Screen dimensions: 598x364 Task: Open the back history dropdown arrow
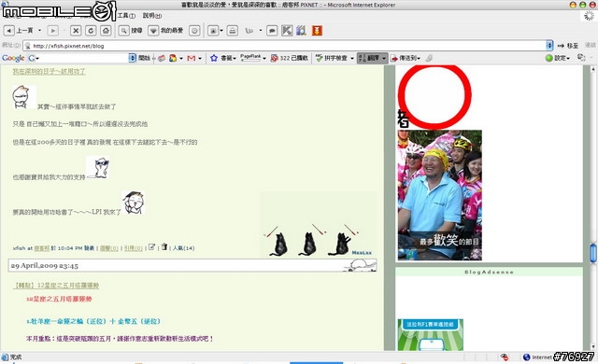39,31
